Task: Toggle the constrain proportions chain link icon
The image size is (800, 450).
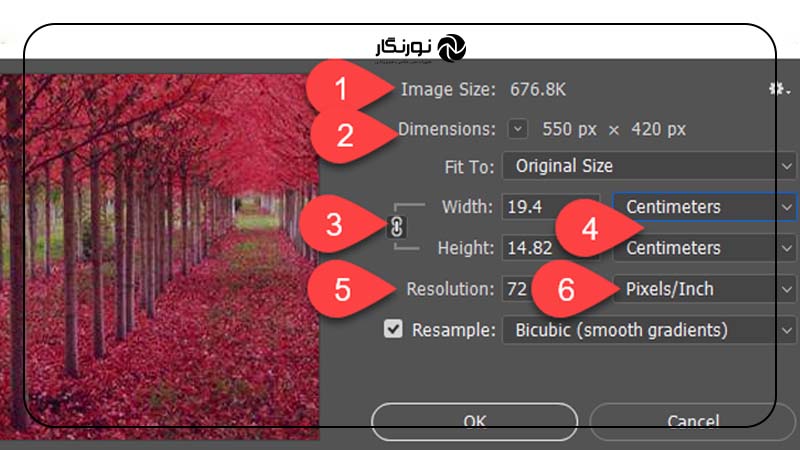Action: [397, 227]
